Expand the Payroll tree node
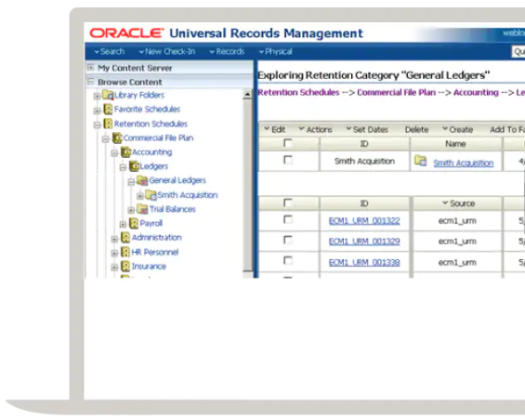The width and height of the screenshot is (525, 420). 123,224
